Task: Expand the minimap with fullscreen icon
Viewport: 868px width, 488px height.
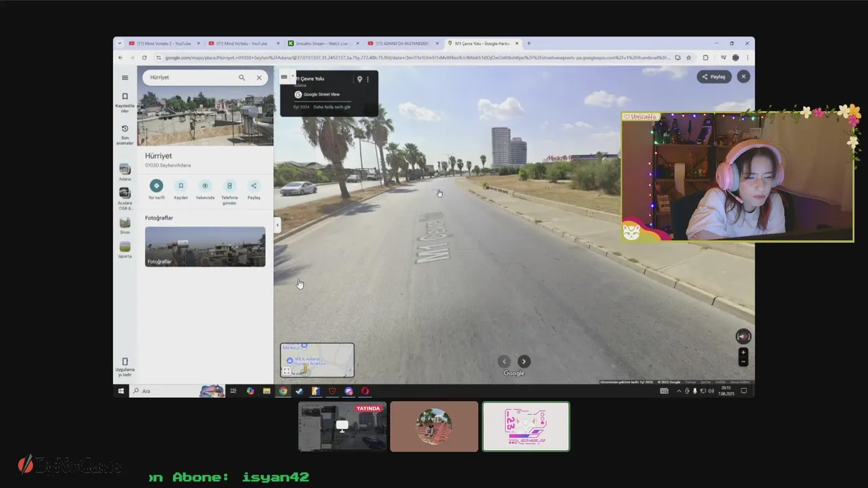Action: [287, 371]
